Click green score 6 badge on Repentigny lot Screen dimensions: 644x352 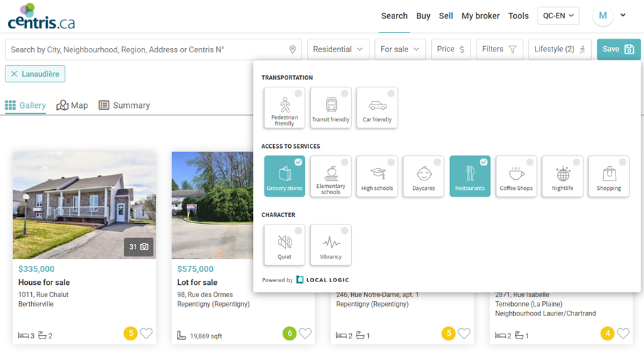289,333
